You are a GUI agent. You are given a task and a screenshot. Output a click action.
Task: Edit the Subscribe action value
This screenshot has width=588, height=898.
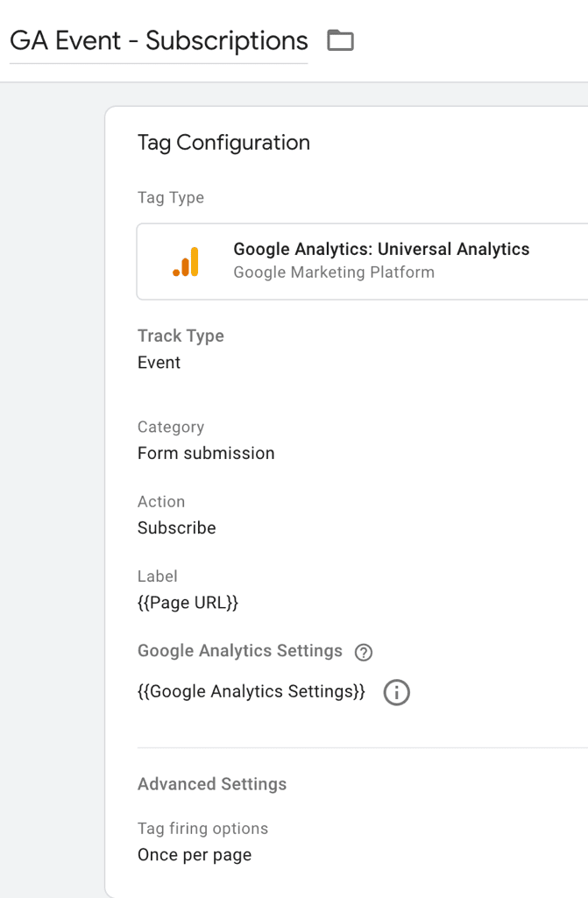click(x=177, y=527)
